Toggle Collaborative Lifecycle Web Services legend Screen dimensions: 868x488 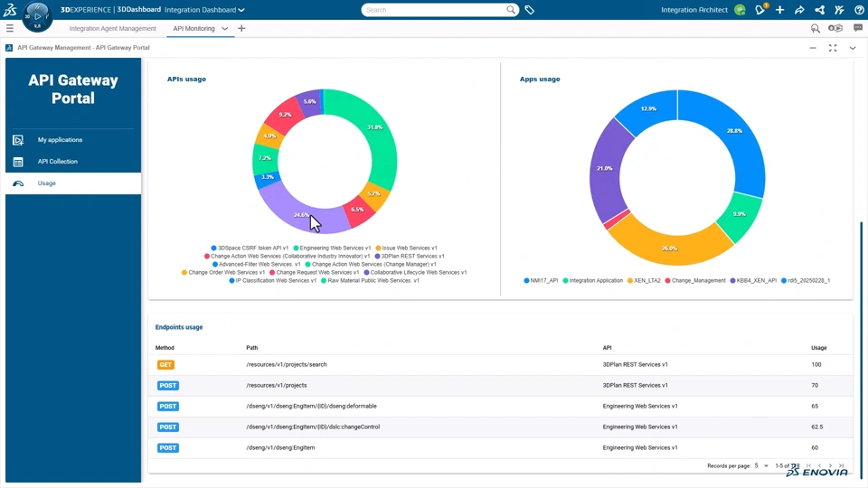point(415,272)
